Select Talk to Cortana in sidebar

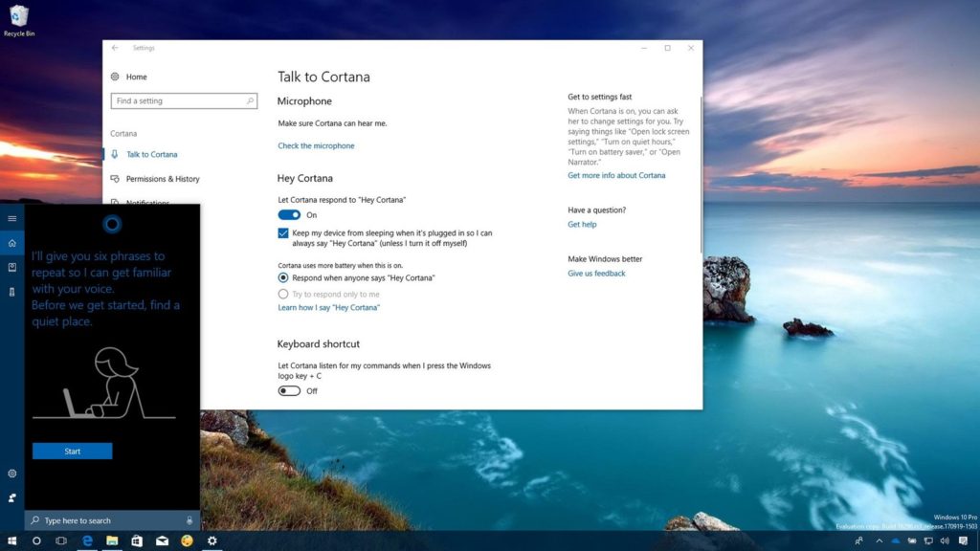pos(151,154)
